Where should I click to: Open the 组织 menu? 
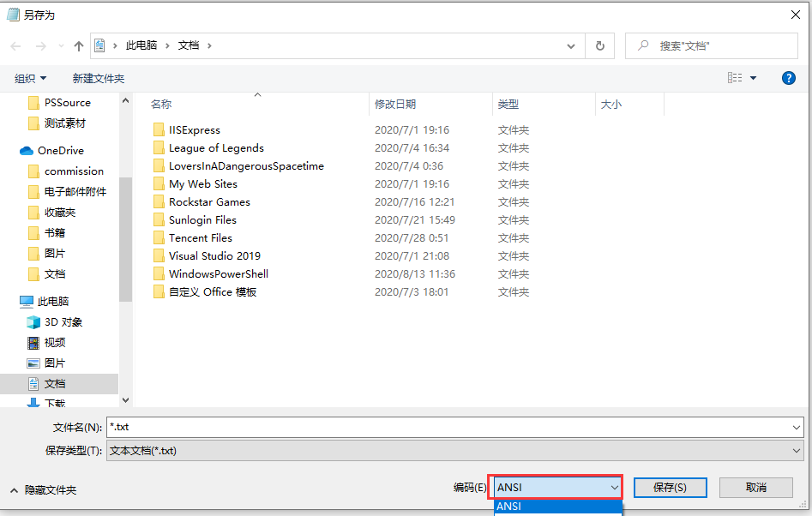point(30,78)
